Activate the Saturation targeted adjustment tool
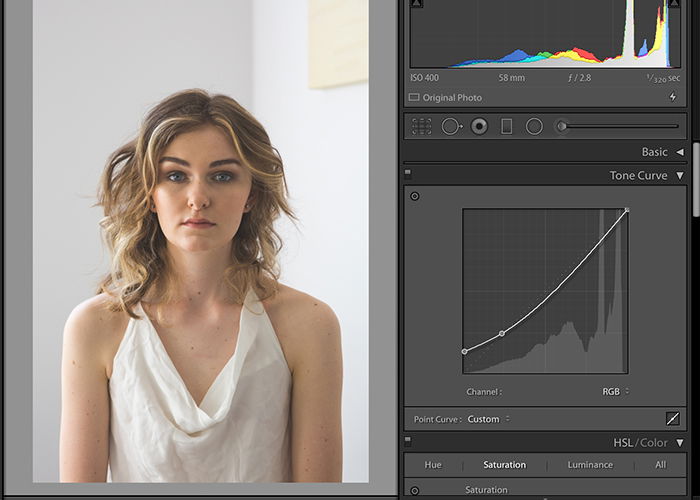The height and width of the screenshot is (500, 700). 414,491
